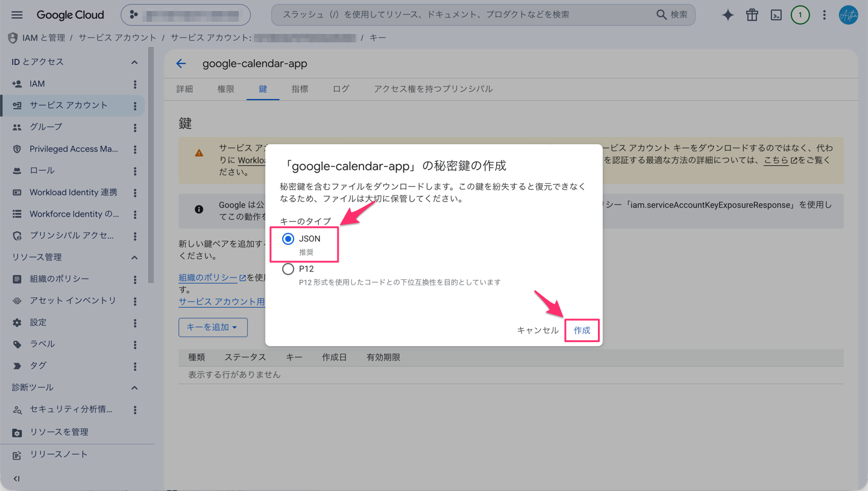This screenshot has height=491, width=868.
Task: Open the 組織のポリシー link in page text
Action: [x=208, y=277]
